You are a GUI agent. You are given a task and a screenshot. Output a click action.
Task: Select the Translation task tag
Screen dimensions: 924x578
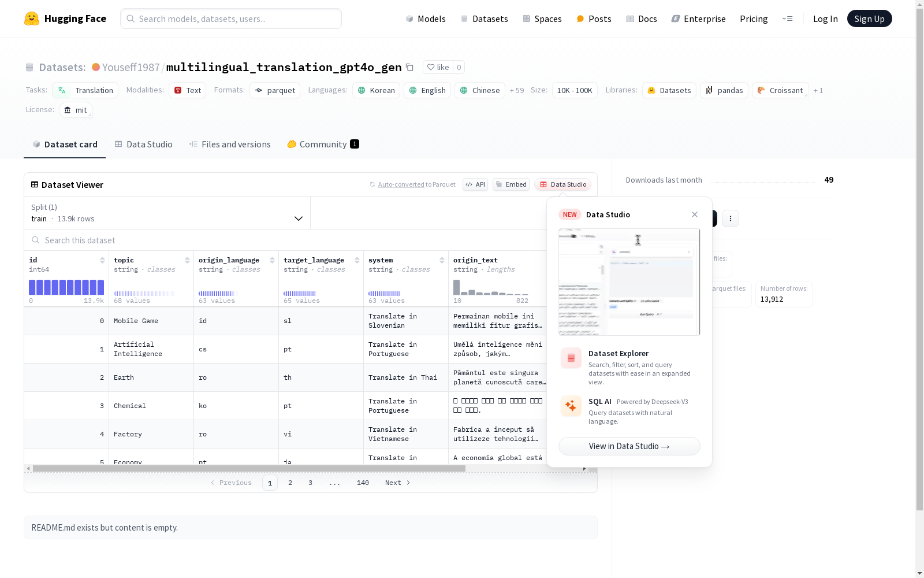(x=85, y=90)
